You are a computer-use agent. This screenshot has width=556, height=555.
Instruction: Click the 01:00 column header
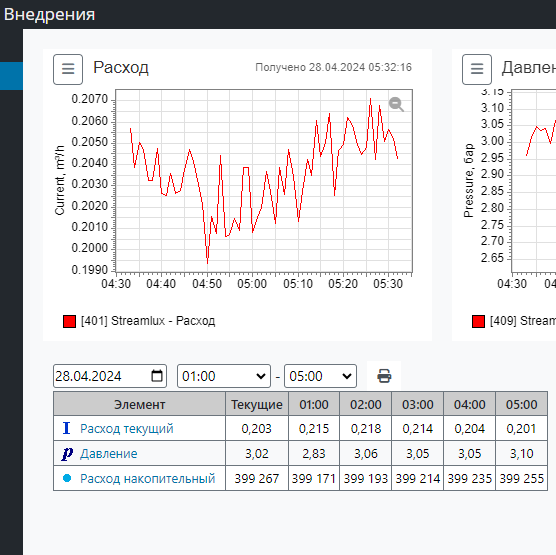[314, 404]
